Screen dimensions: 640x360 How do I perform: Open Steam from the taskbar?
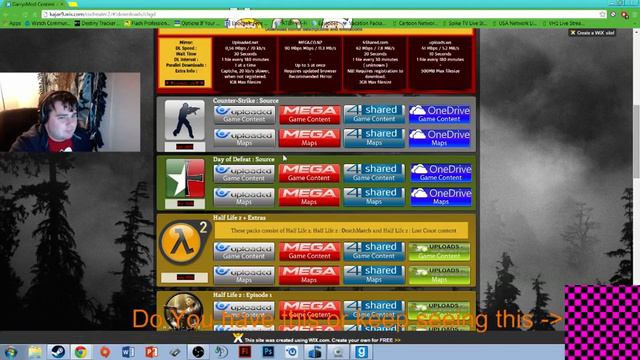click(58, 352)
